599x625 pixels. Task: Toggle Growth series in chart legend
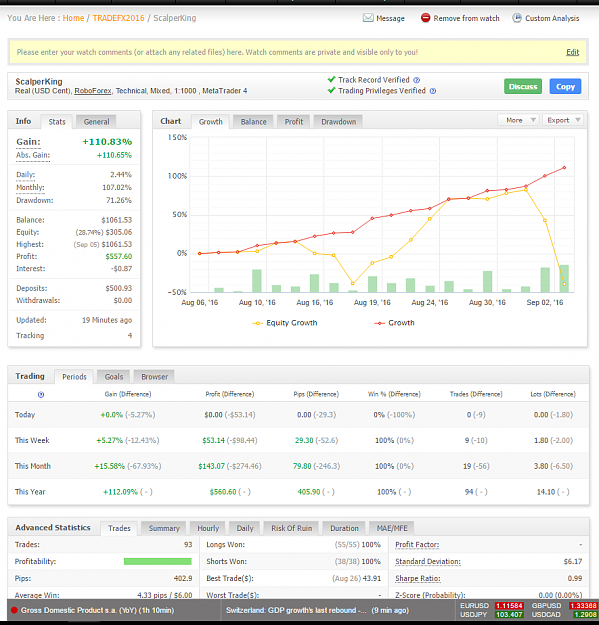394,323
